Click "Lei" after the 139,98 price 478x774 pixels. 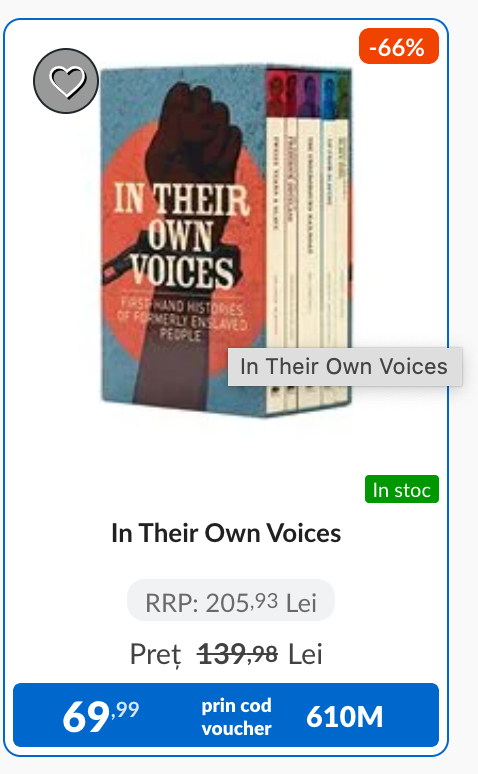pyautogui.click(x=305, y=655)
